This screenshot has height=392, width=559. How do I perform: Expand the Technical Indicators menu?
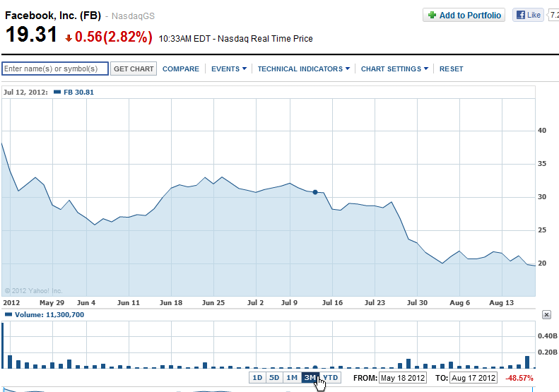303,69
